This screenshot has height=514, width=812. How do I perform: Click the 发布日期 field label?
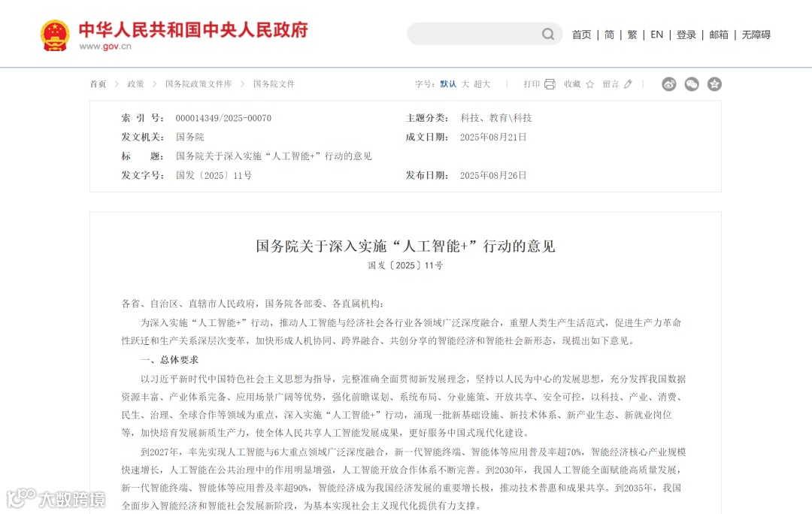coord(427,176)
